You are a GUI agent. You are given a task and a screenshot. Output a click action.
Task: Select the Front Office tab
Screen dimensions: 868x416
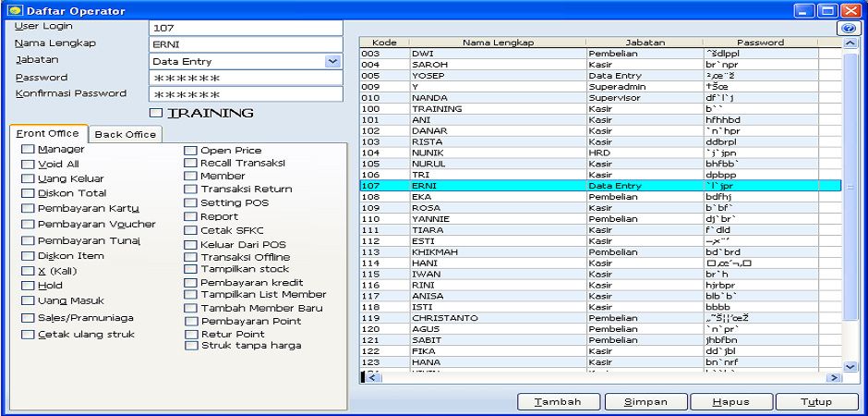coord(48,133)
